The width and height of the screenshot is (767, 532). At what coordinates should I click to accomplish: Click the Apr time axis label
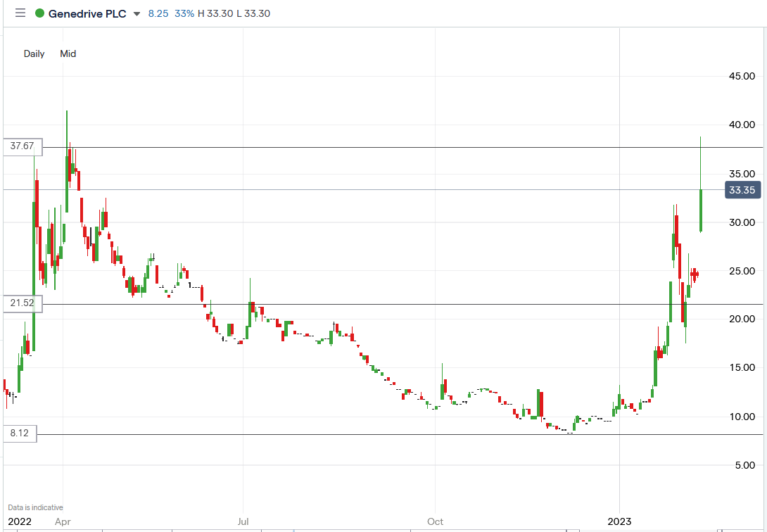(63, 521)
